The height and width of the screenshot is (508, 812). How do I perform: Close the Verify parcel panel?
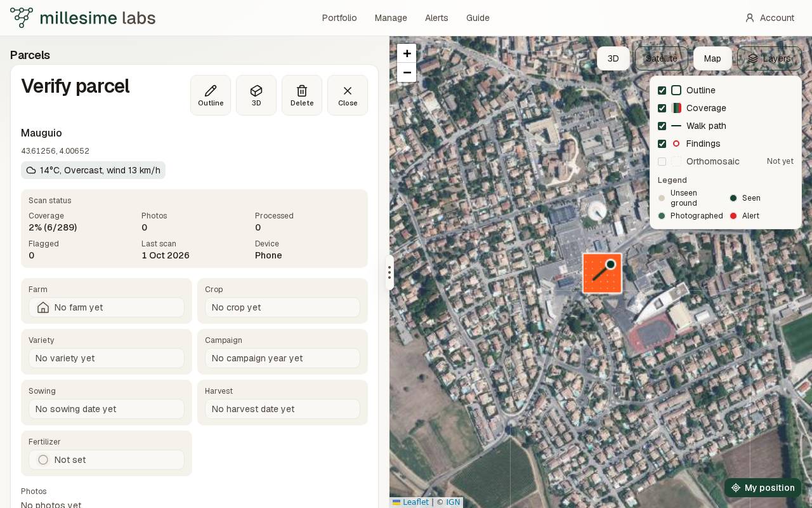click(348, 95)
